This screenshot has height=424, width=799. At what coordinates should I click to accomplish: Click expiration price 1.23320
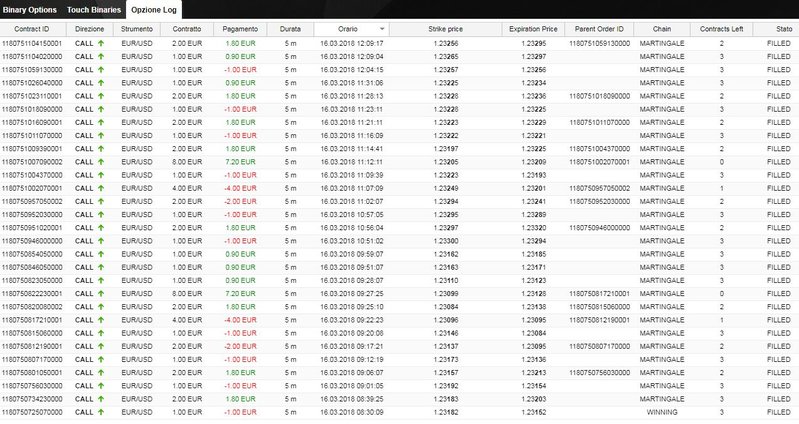tap(534, 228)
